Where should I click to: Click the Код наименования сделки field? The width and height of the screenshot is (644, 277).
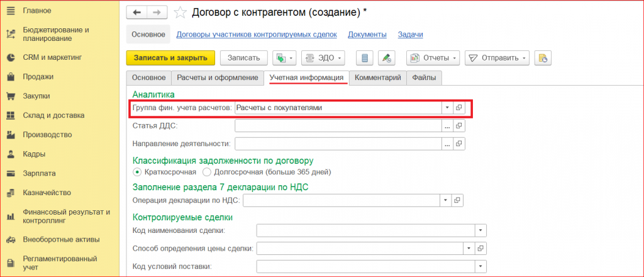tap(365, 230)
